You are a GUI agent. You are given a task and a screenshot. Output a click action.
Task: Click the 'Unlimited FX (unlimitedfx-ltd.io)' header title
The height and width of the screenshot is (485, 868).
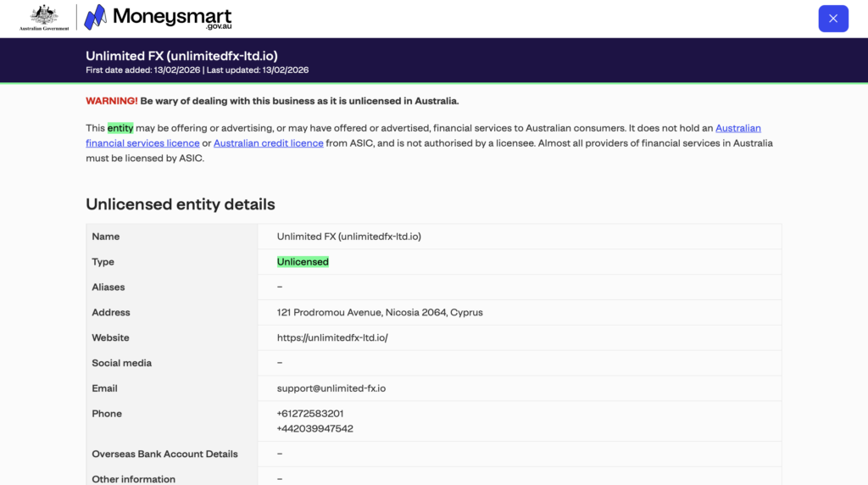[181, 56]
